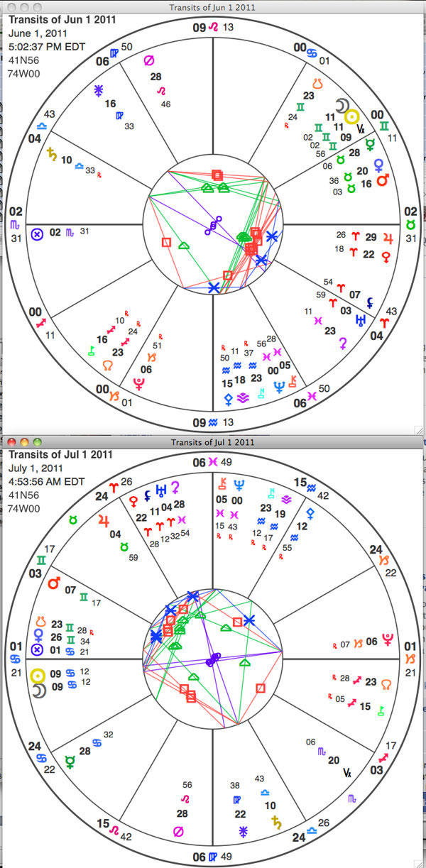Viewport: 426px width, 868px height.
Task: Select Neptune trident glyph in Jul 1 chart
Action: click(240, 486)
